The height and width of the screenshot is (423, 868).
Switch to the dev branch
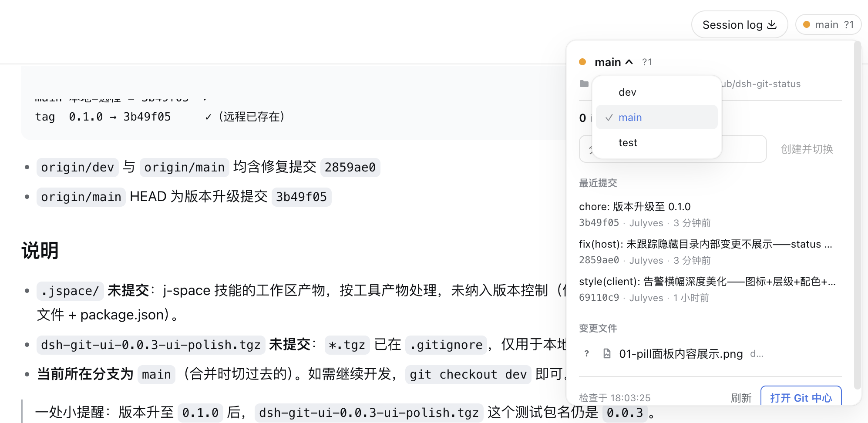(656, 92)
